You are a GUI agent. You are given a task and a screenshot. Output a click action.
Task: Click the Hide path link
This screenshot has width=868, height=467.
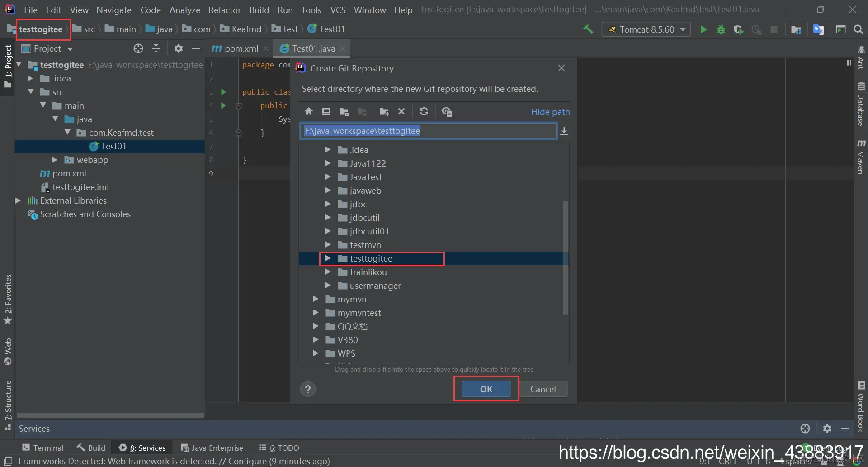pyautogui.click(x=550, y=112)
